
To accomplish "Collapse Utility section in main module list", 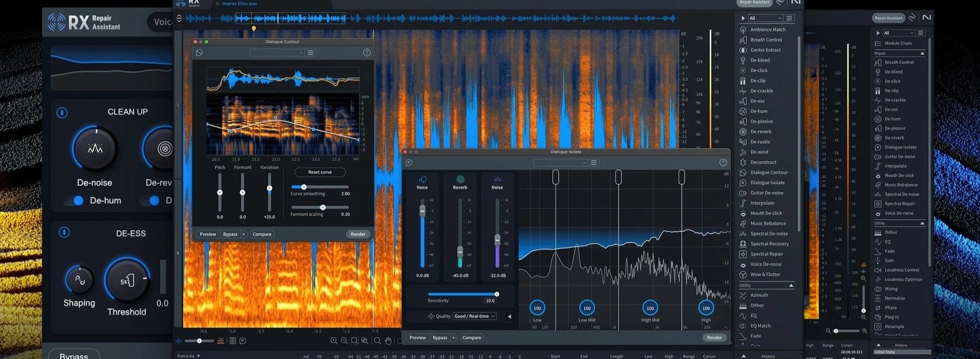I will pyautogui.click(x=791, y=285).
